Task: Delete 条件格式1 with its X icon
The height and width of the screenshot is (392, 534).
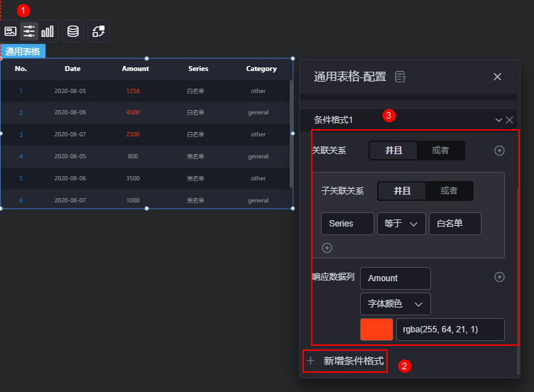Action: tap(509, 120)
